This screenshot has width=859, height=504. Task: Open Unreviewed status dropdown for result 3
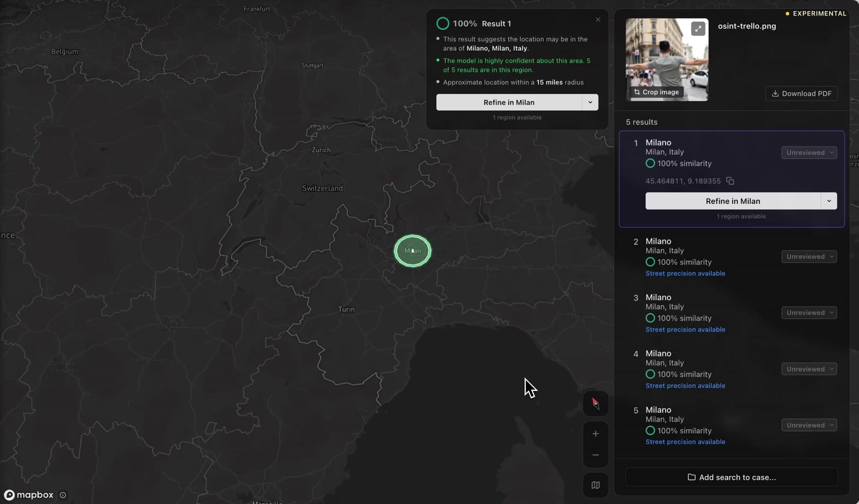(809, 313)
